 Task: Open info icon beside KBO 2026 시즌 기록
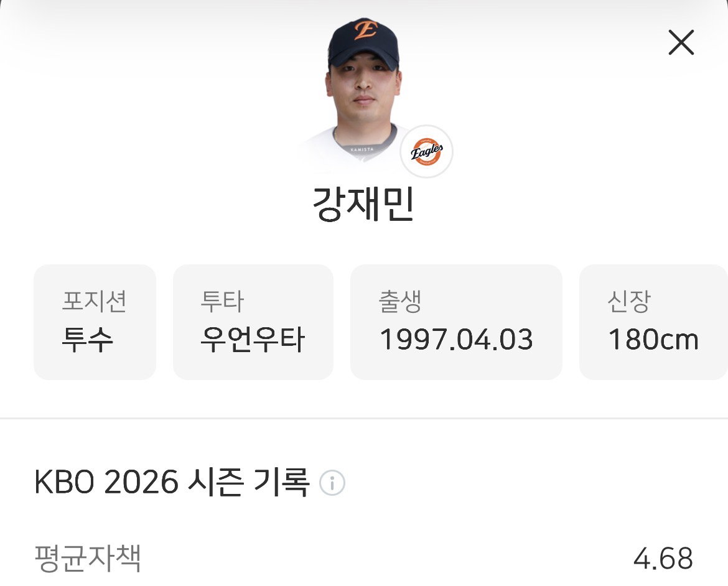(332, 483)
